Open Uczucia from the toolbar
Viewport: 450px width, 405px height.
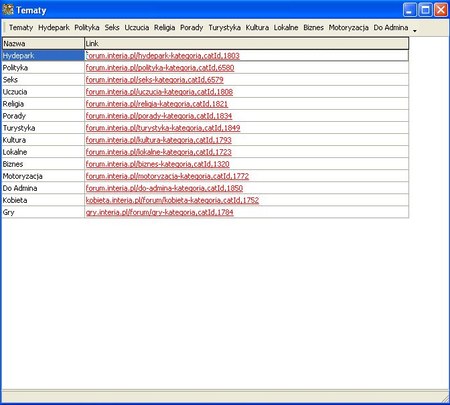click(137, 28)
